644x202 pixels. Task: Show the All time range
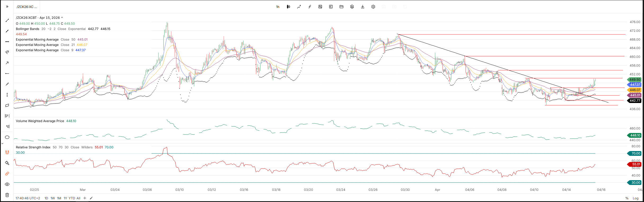pos(78,198)
